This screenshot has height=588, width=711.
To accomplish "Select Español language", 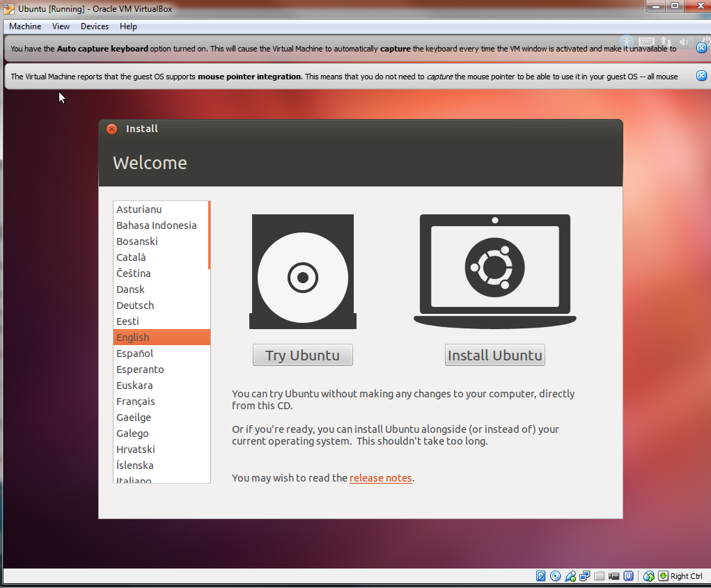I will coord(161,353).
